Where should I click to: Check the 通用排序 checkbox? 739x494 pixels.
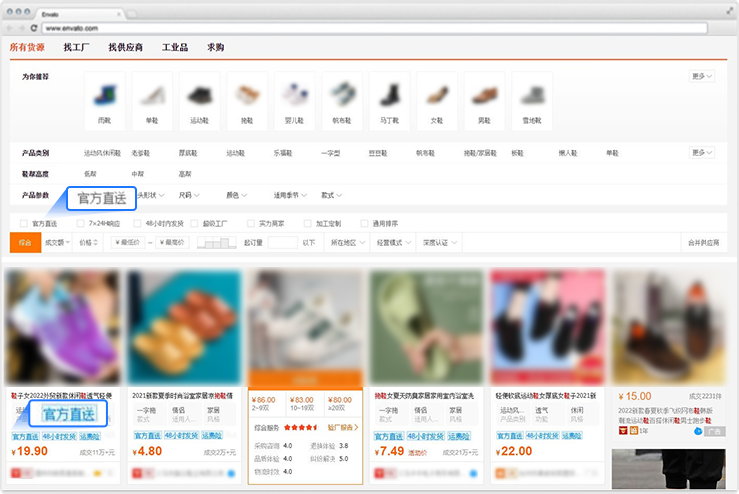pos(364,223)
